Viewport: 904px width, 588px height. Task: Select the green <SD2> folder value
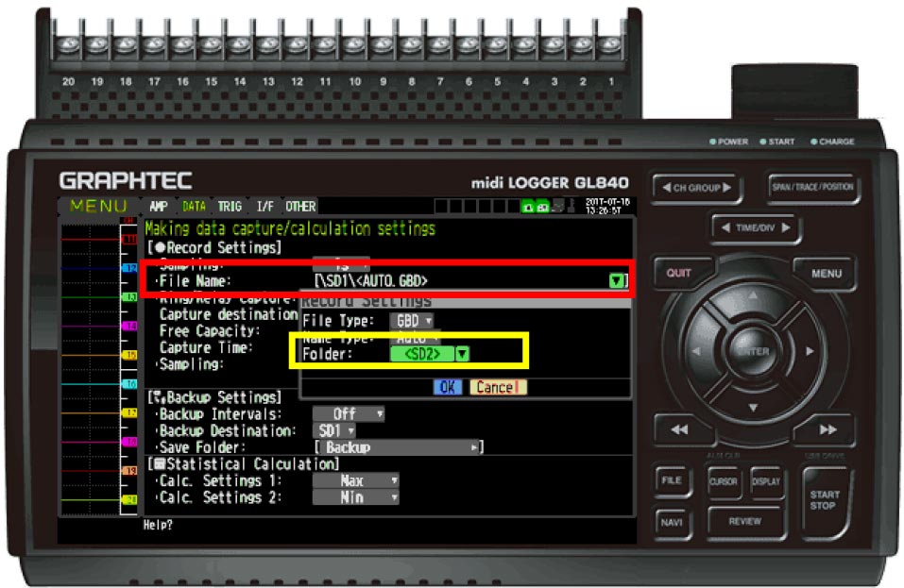click(x=422, y=354)
